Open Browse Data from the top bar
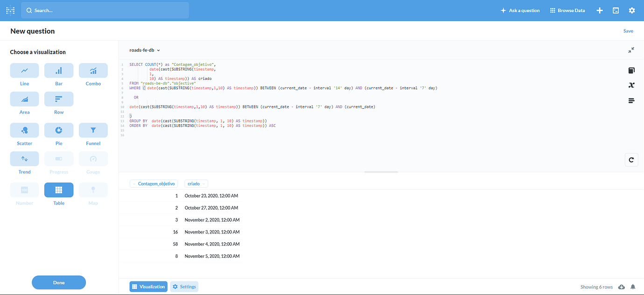 click(x=567, y=10)
